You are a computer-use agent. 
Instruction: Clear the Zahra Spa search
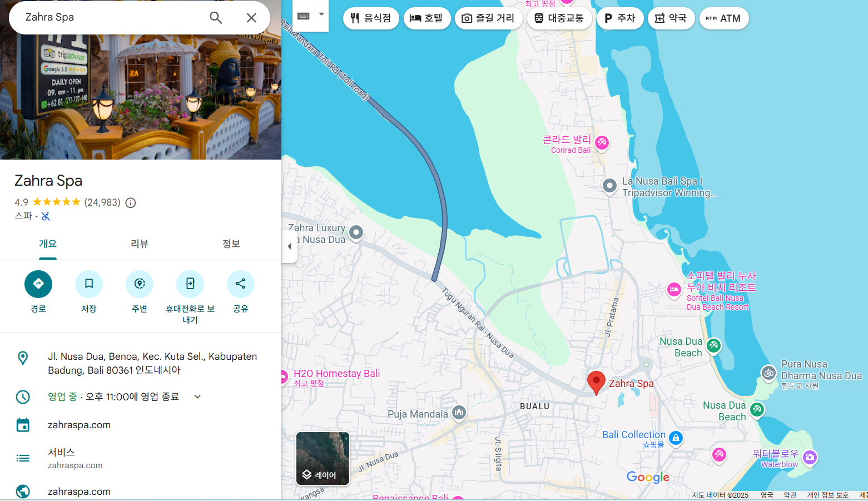click(x=251, y=18)
